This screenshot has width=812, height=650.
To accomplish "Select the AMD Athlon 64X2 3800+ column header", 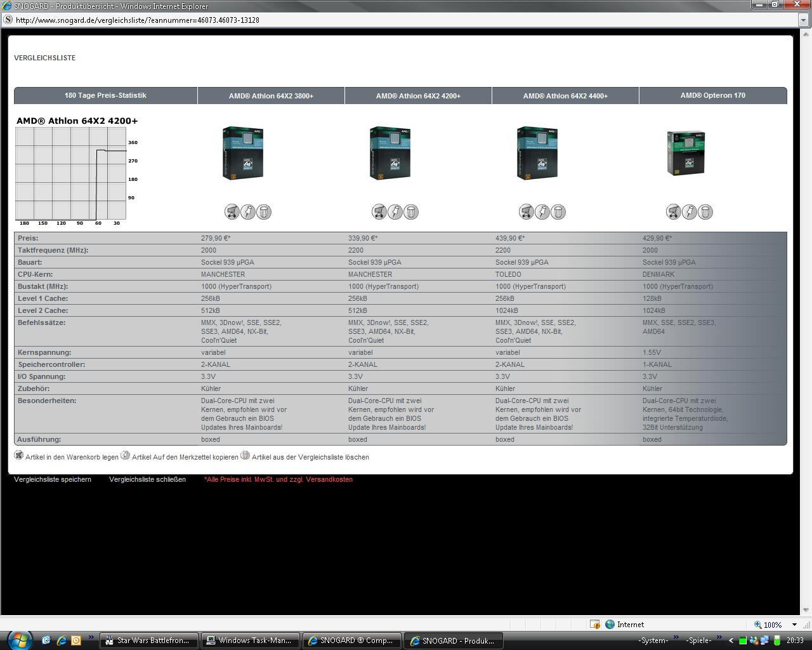I will pos(271,96).
